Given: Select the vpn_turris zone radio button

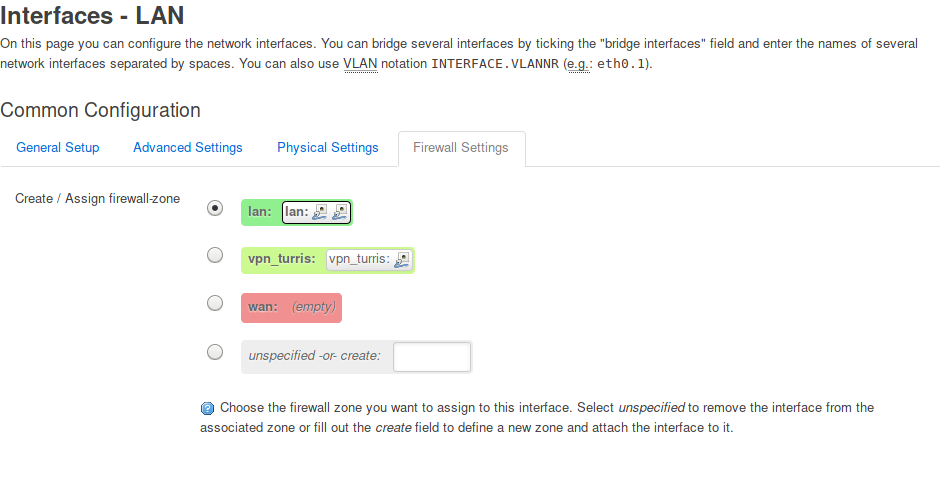Looking at the screenshot, I should coord(215,255).
